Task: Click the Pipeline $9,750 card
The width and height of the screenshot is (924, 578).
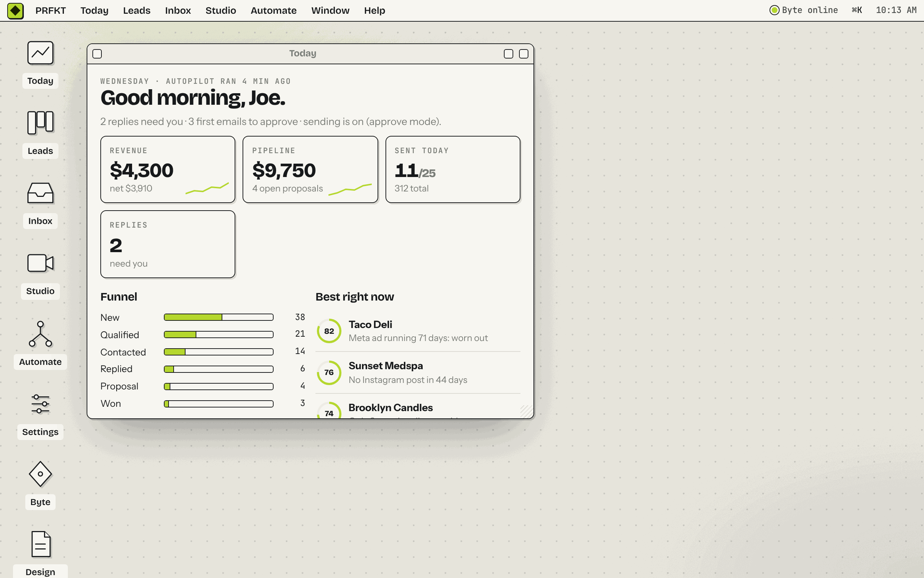Action: [x=310, y=169]
